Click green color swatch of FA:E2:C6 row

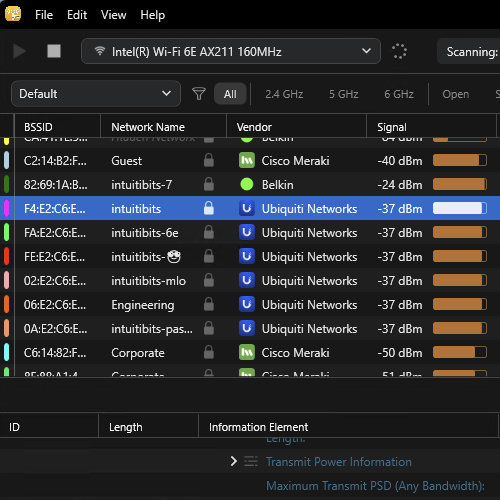click(6, 232)
